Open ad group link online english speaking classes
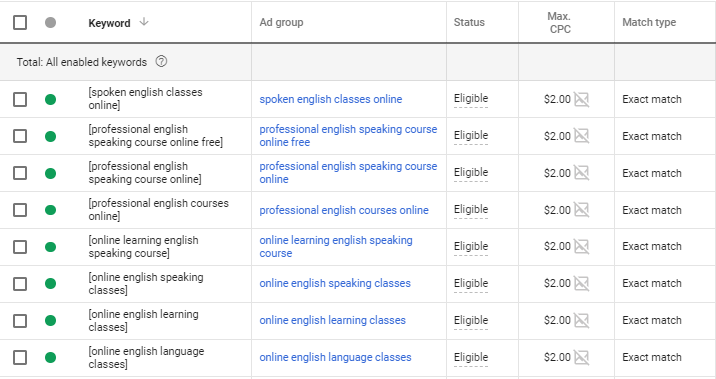The image size is (716, 379). [x=335, y=283]
